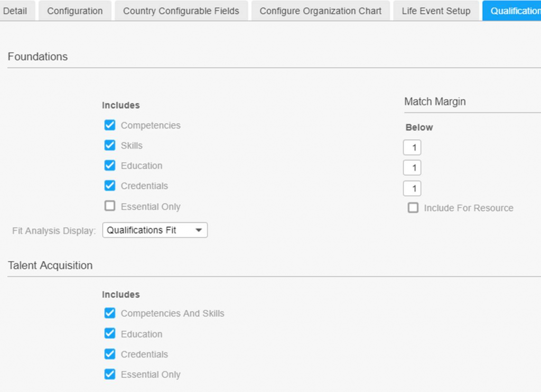Select the Qualification tab
Image resolution: width=541 pixels, height=392 pixels.
point(512,11)
